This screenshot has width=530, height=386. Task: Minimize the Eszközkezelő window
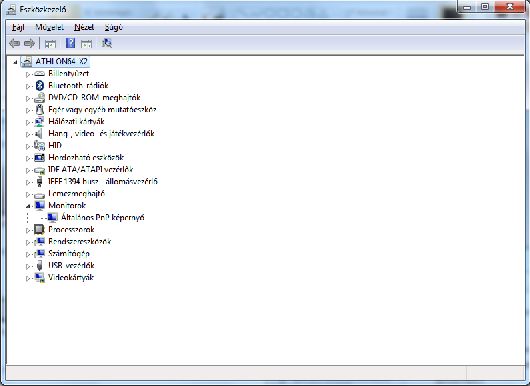click(x=467, y=7)
